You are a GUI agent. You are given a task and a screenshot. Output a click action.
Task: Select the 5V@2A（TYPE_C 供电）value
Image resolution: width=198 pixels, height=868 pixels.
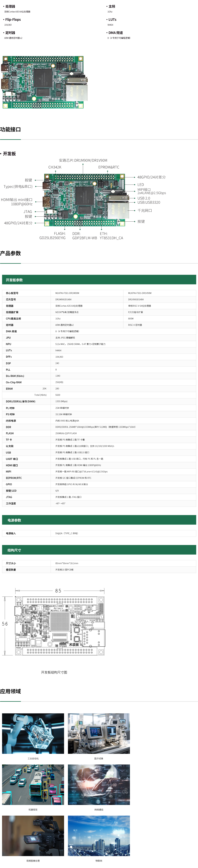point(67,533)
